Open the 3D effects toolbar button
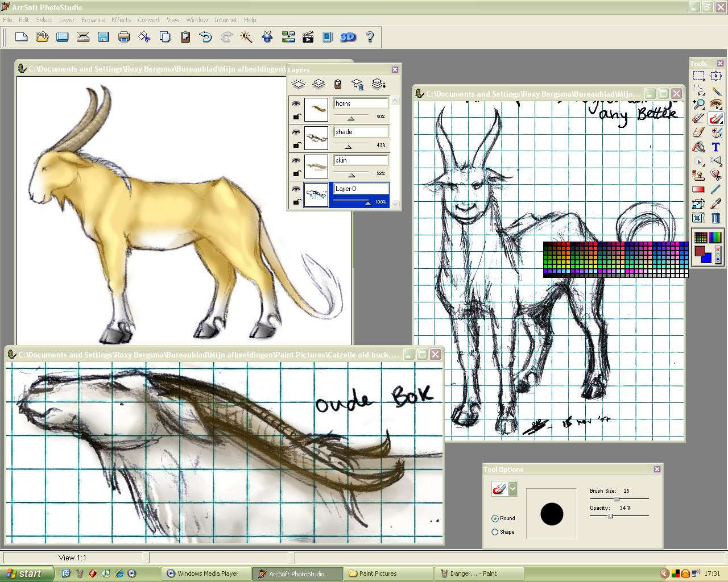 348,37
